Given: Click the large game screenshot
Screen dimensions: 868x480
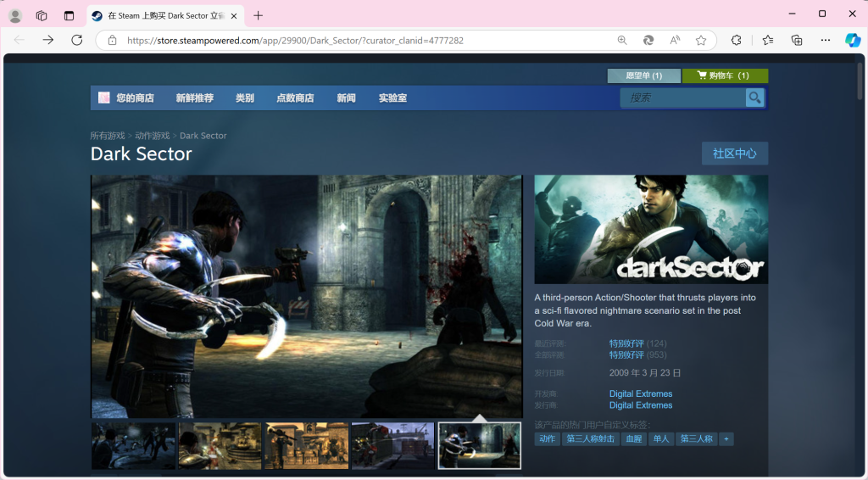Looking at the screenshot, I should pos(307,296).
